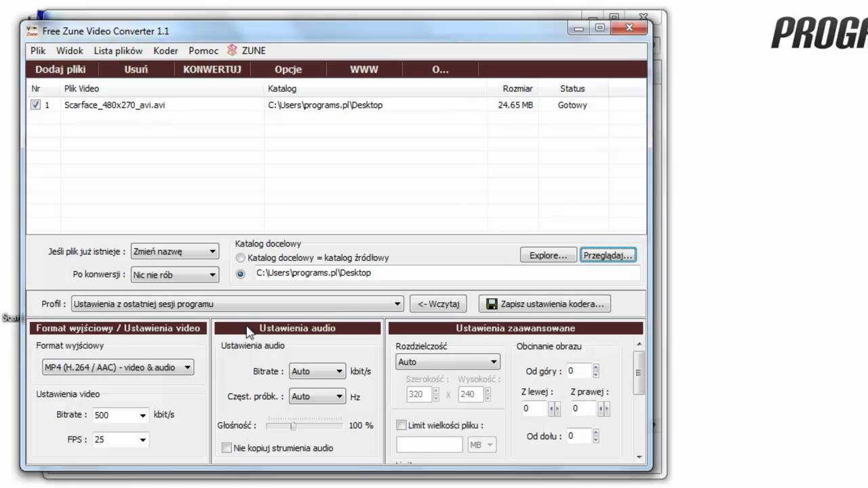Select the custom target folder radio button

(240, 274)
